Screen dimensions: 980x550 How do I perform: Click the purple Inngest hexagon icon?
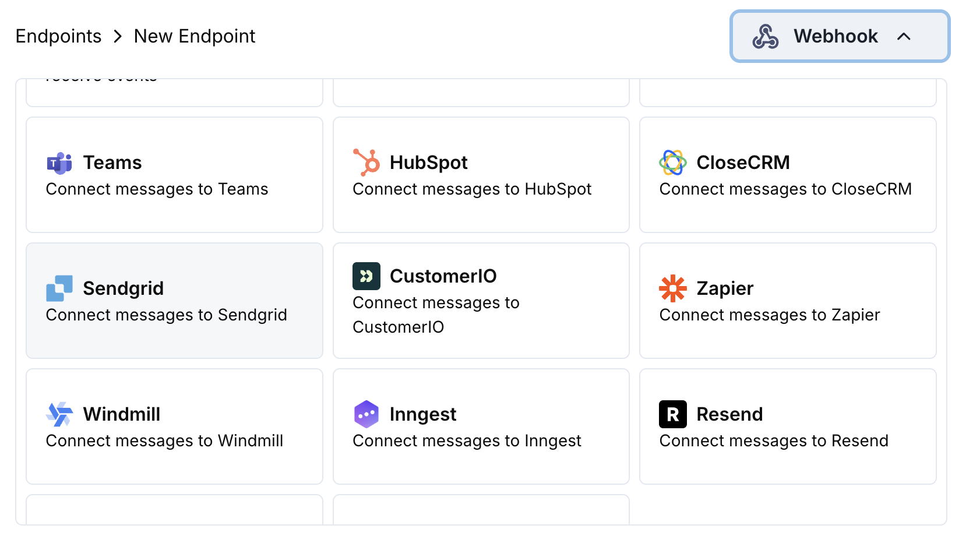pyautogui.click(x=366, y=414)
